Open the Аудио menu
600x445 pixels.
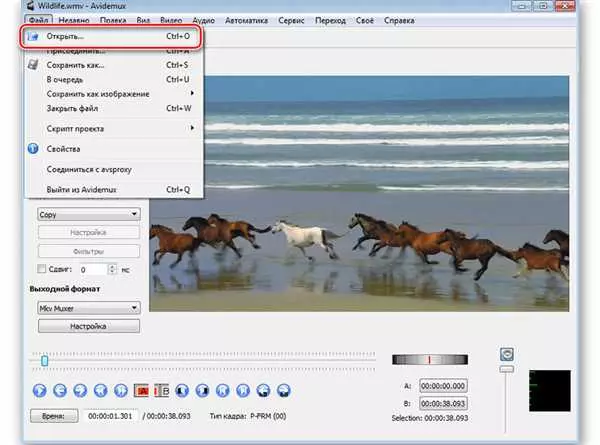point(203,20)
